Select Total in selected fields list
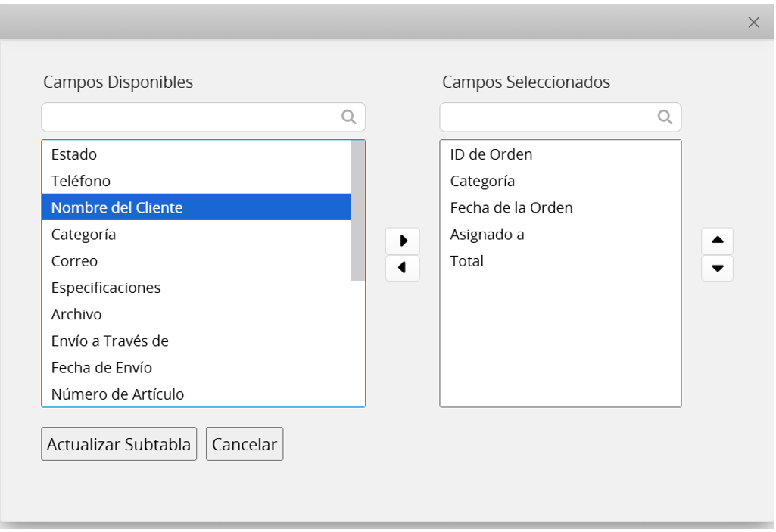Viewport: 776px width, 532px height. pos(467,261)
